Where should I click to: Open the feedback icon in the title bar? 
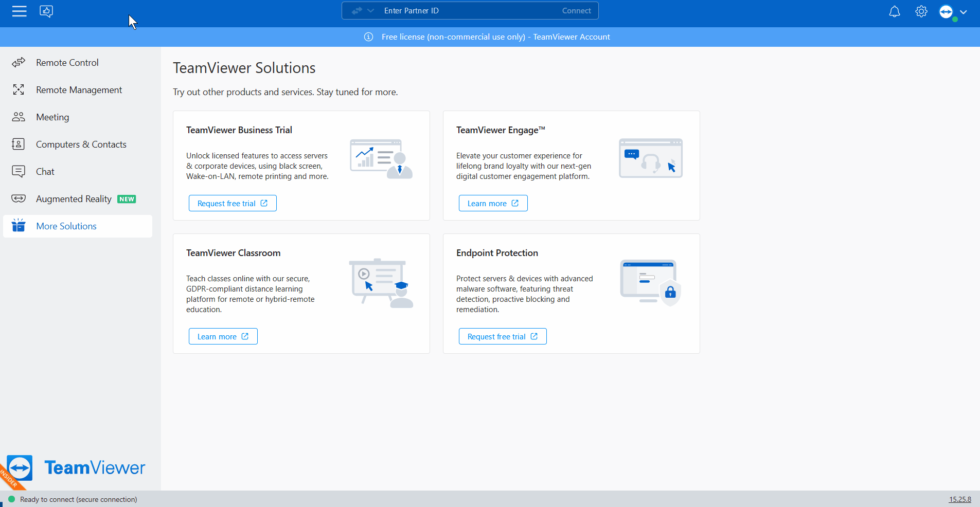click(x=46, y=10)
